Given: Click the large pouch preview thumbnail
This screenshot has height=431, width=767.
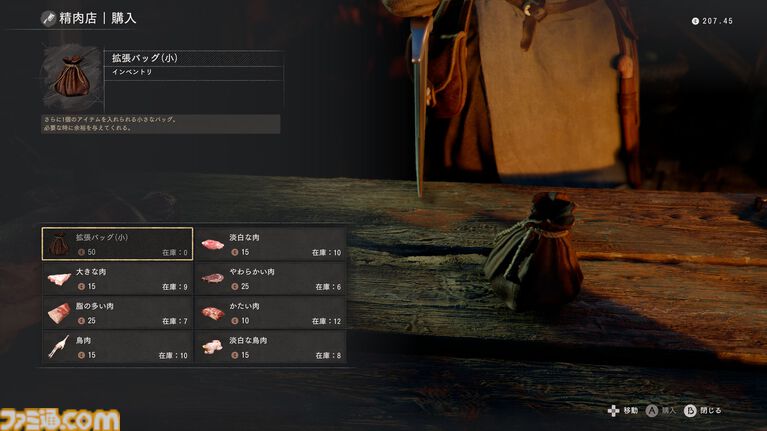Looking at the screenshot, I should tap(72, 78).
